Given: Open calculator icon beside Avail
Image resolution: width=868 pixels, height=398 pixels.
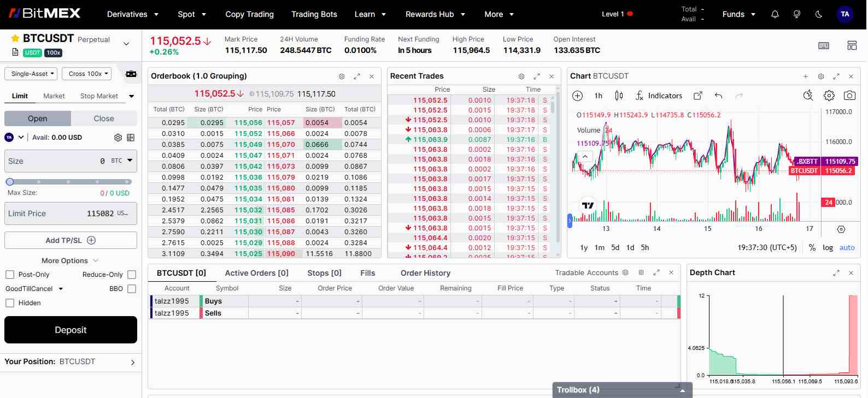Looking at the screenshot, I should click(131, 138).
